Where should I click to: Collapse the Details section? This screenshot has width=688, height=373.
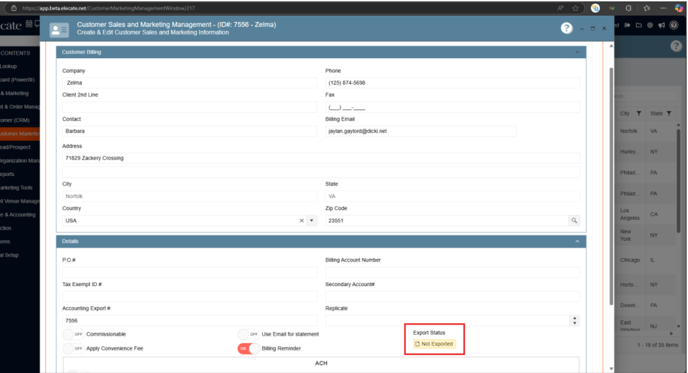pyautogui.click(x=577, y=241)
